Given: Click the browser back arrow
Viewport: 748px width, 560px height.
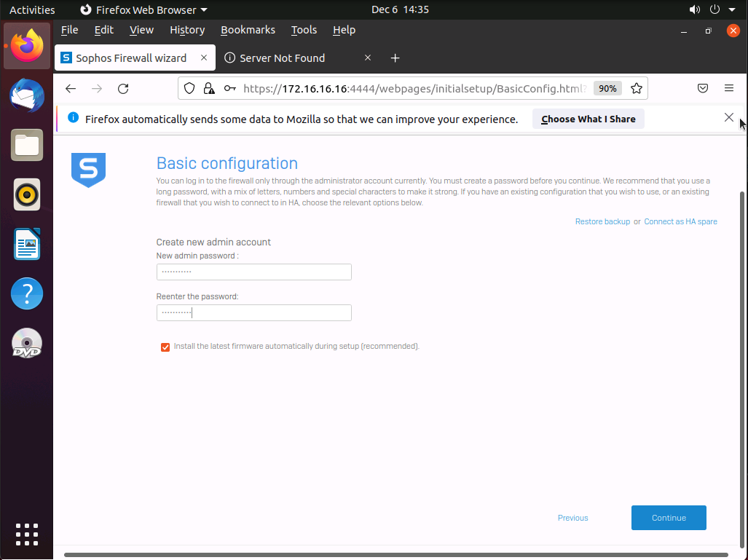Looking at the screenshot, I should 71,89.
